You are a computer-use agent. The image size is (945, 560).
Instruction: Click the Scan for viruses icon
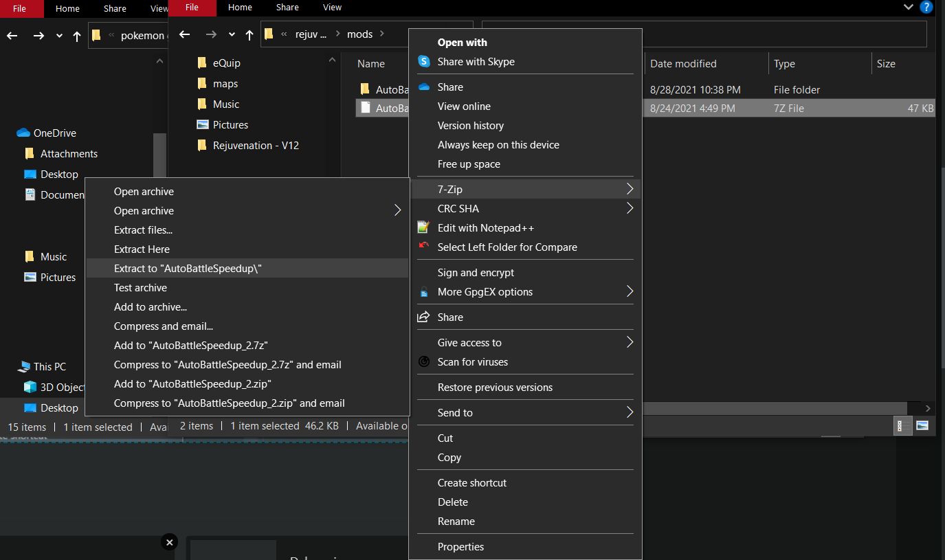[424, 361]
